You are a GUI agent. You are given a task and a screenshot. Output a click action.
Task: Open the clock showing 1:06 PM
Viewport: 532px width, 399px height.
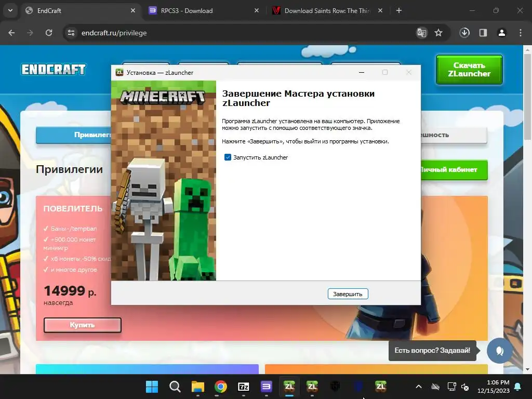494,387
